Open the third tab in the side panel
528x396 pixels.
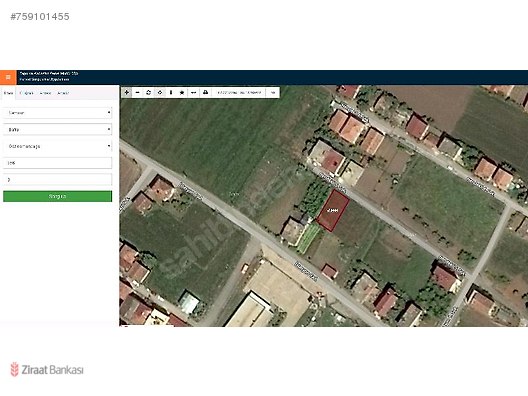coord(45,93)
